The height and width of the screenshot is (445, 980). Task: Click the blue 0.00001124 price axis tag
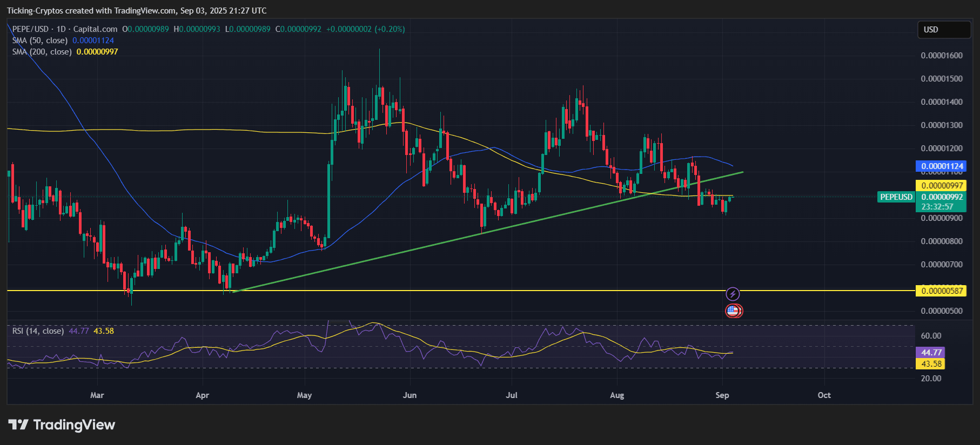pyautogui.click(x=941, y=166)
